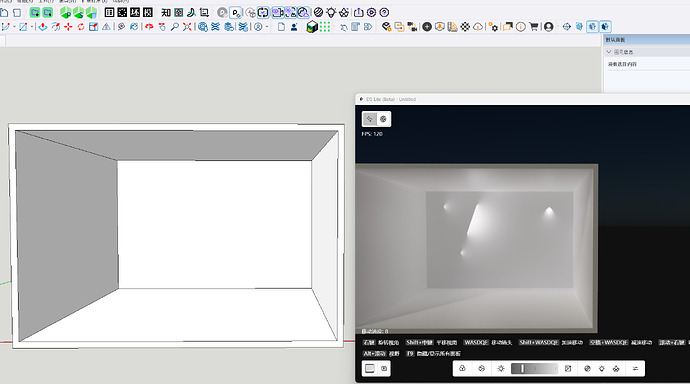Click the checkered pattern toolbar icon
Image resolution: width=690 pixels, height=384 pixels.
pyautogui.click(x=465, y=27)
